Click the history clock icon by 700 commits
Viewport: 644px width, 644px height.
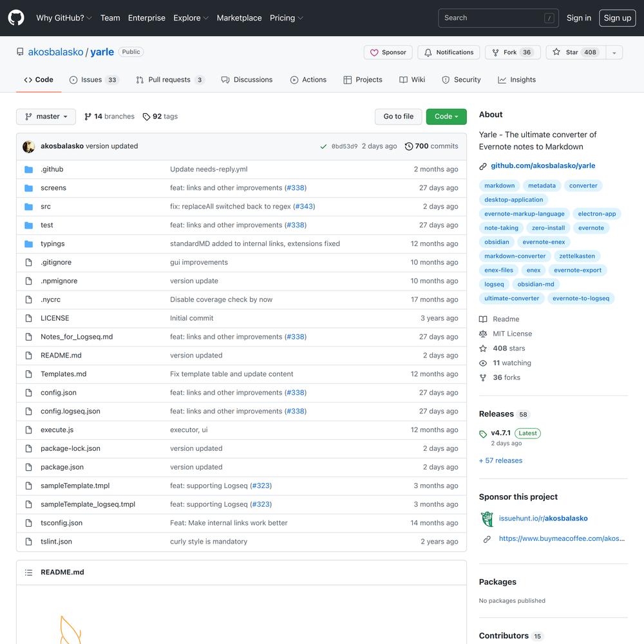409,146
